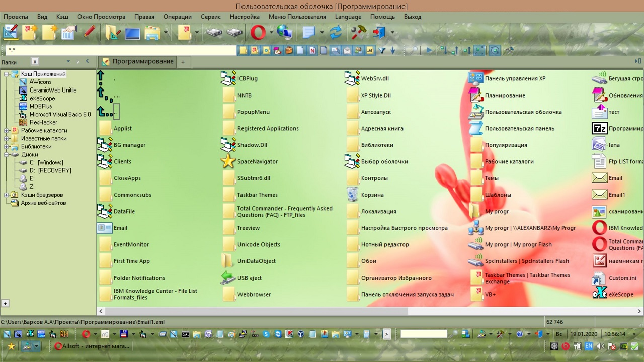Expand the Рабочие каталоги tree node
The image size is (644, 362).
[x=7, y=131]
